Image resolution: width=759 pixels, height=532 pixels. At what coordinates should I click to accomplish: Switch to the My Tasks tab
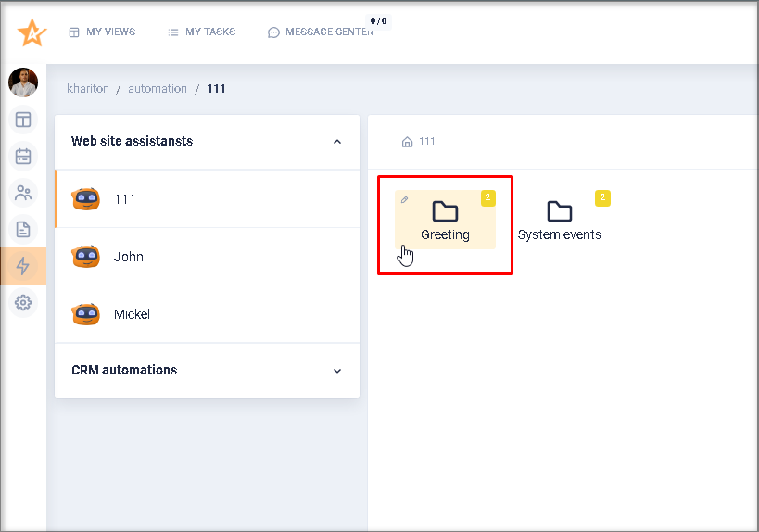[201, 32]
